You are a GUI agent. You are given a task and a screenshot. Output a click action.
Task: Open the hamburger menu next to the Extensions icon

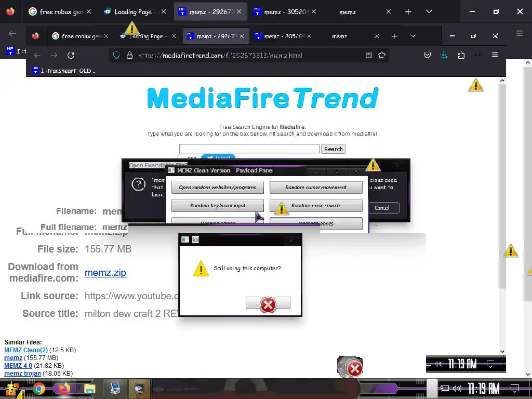pos(495,55)
